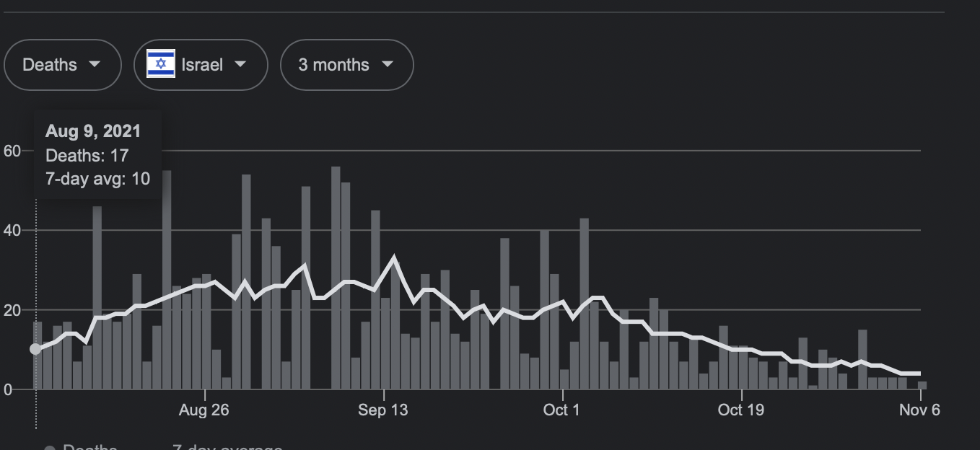Open the Deaths metric dropdown
The height and width of the screenshot is (450, 980).
tap(63, 65)
